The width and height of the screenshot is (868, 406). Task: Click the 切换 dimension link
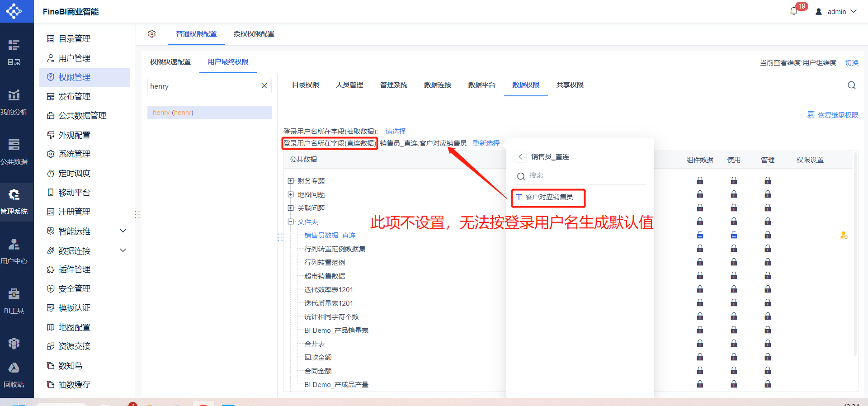(x=852, y=63)
